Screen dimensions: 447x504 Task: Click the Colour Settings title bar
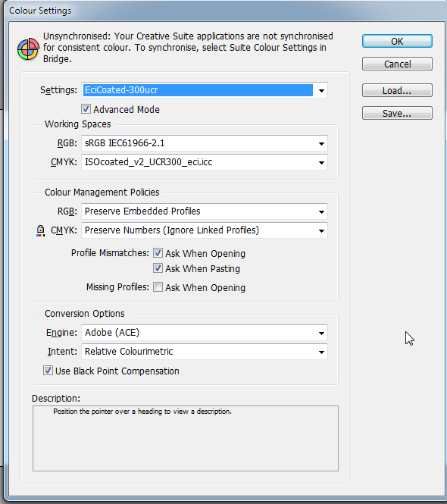(x=225, y=11)
